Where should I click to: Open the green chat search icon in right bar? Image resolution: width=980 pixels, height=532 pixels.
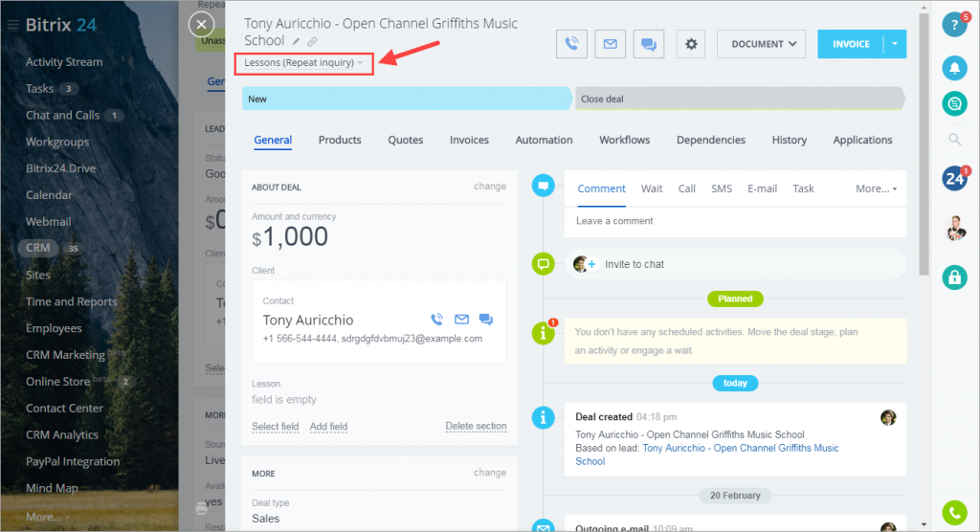(x=954, y=103)
